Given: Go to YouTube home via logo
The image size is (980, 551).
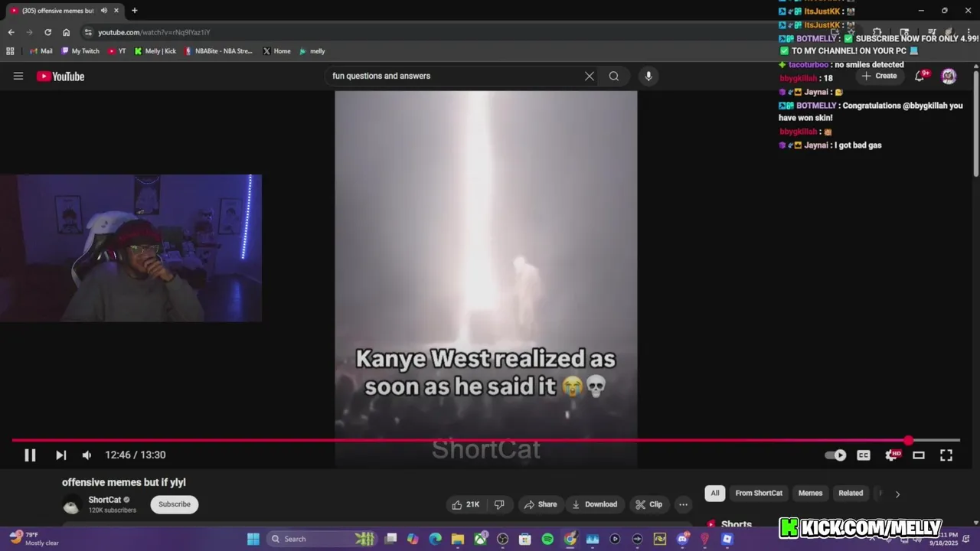Looking at the screenshot, I should (60, 76).
